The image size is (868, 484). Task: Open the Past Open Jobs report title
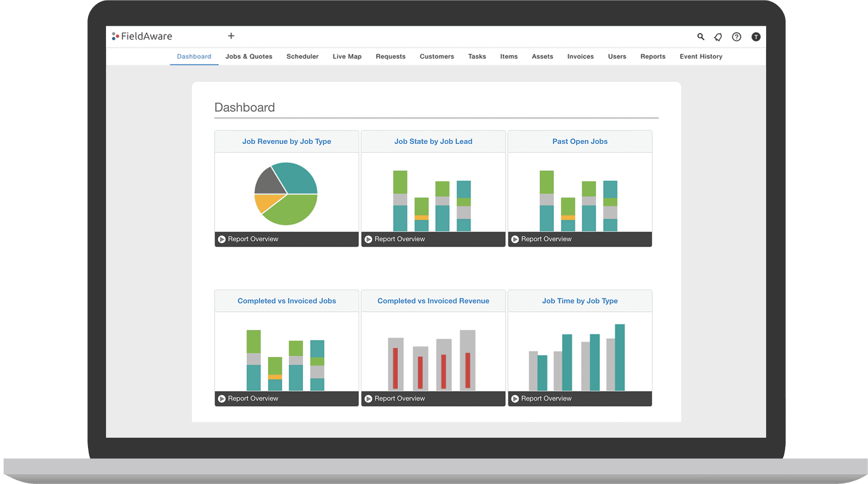tap(580, 141)
